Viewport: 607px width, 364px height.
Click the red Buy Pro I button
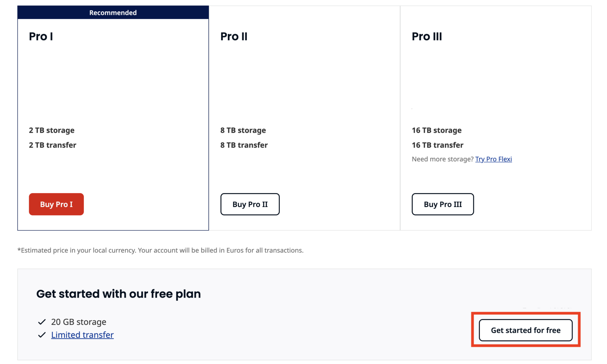(56, 204)
